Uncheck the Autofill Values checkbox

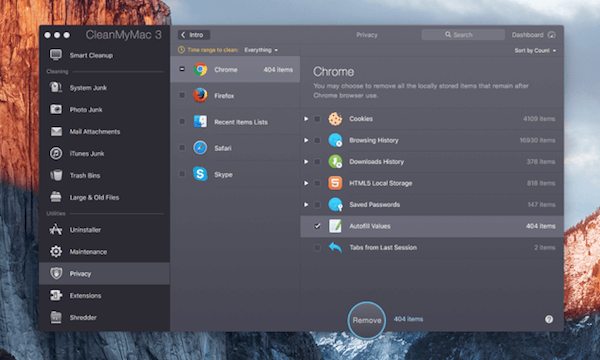tap(317, 226)
